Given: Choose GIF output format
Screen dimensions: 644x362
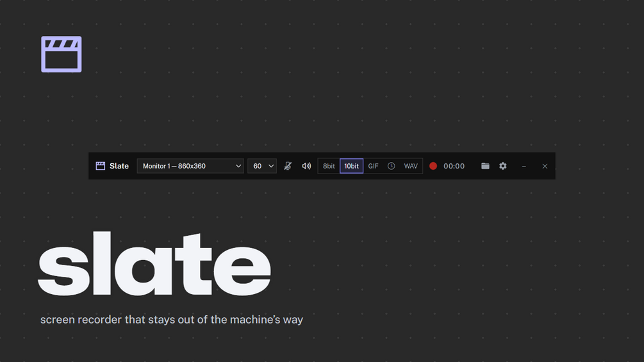Looking at the screenshot, I should 373,166.
